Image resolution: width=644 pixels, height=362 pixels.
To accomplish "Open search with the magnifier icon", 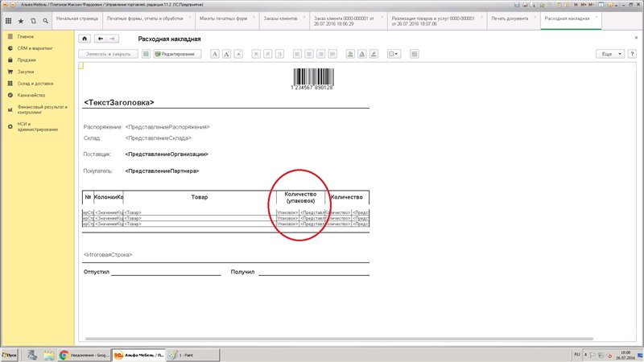I will [43, 19].
